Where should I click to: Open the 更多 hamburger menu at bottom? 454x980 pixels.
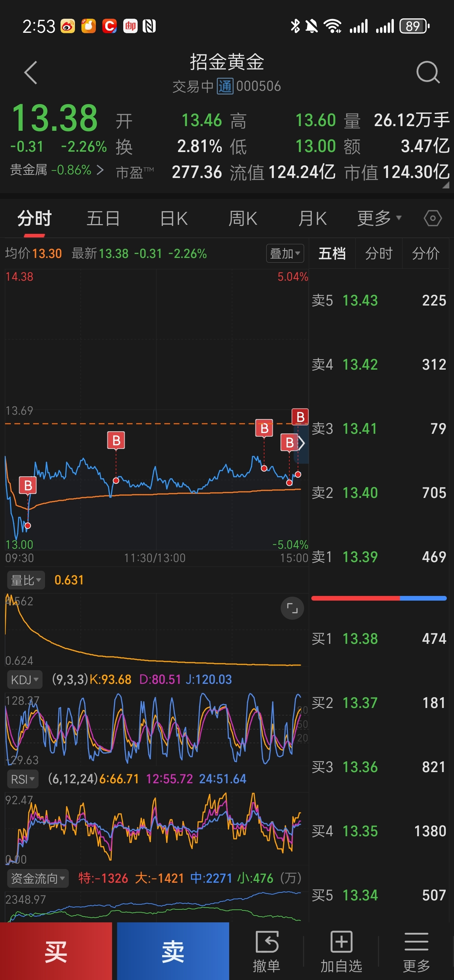point(416,952)
